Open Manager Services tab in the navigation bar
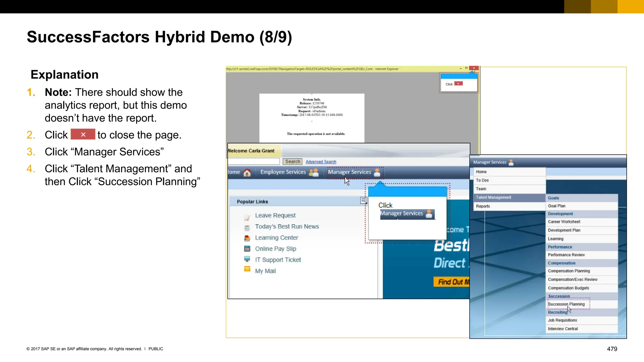Viewport: 644px width, 362px height. [349, 172]
